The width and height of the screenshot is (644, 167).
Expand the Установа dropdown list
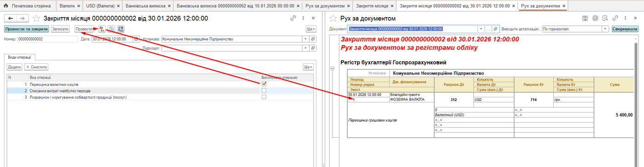tap(306, 39)
